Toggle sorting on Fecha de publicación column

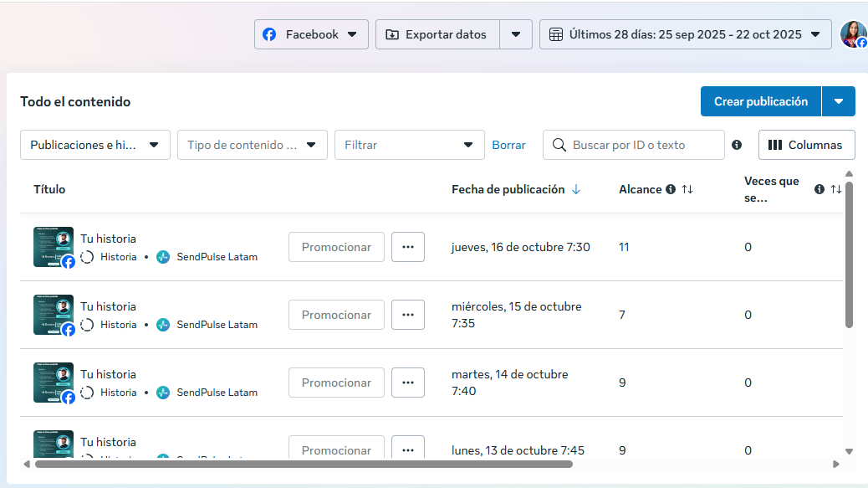click(x=575, y=189)
